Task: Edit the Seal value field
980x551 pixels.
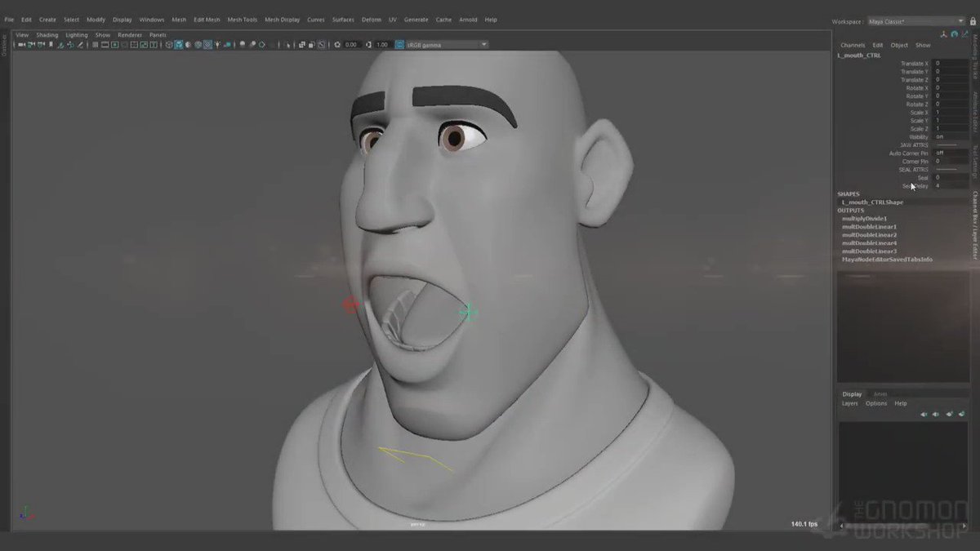Action: (951, 178)
